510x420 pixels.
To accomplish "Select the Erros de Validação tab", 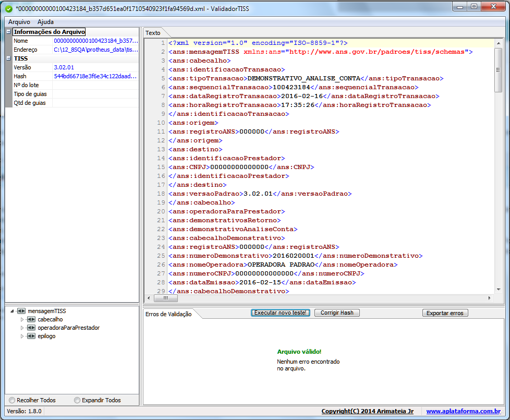I will tap(168, 314).
